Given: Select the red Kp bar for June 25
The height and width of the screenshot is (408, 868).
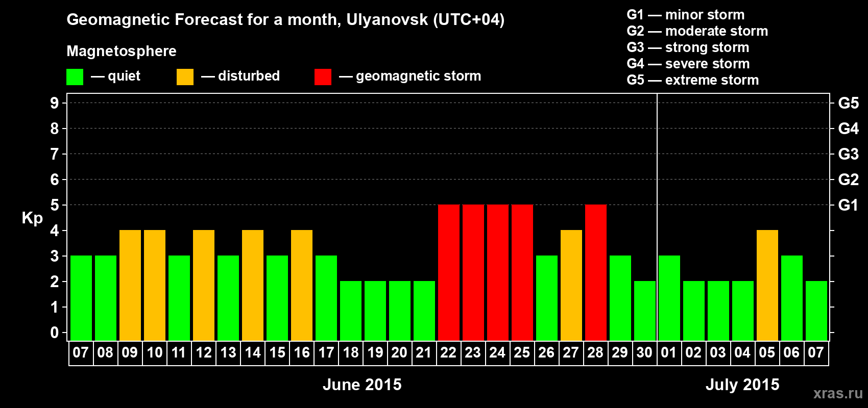Looking at the screenshot, I should 522,273.
